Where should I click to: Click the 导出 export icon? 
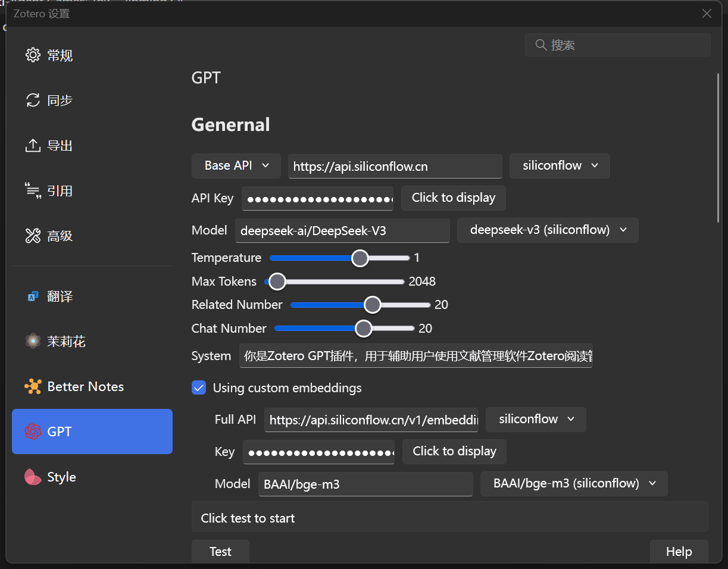click(33, 145)
